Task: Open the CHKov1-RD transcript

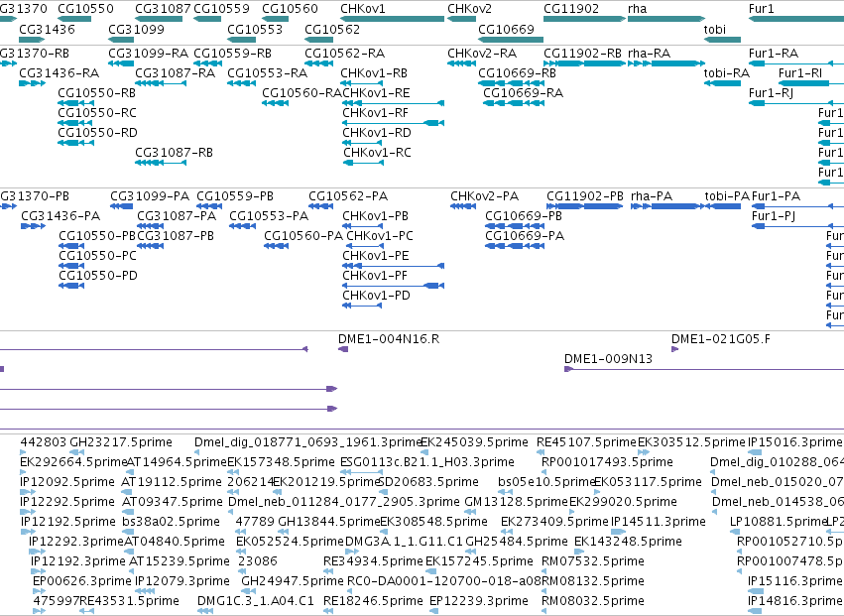Action: coord(363,143)
